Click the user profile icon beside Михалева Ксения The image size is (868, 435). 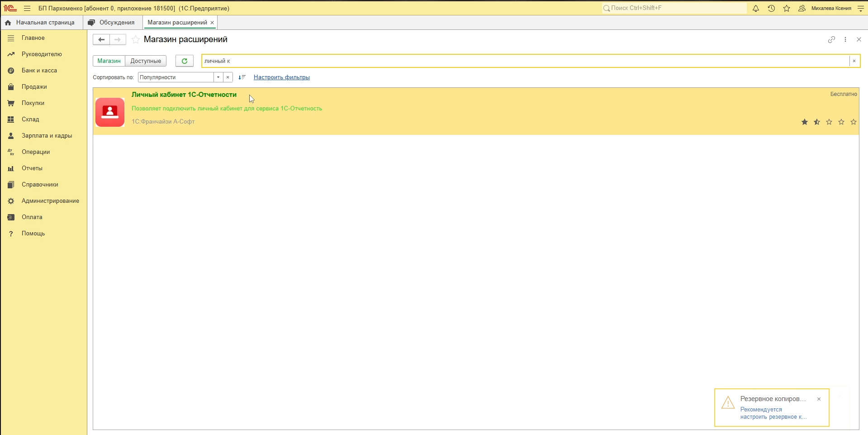point(802,8)
